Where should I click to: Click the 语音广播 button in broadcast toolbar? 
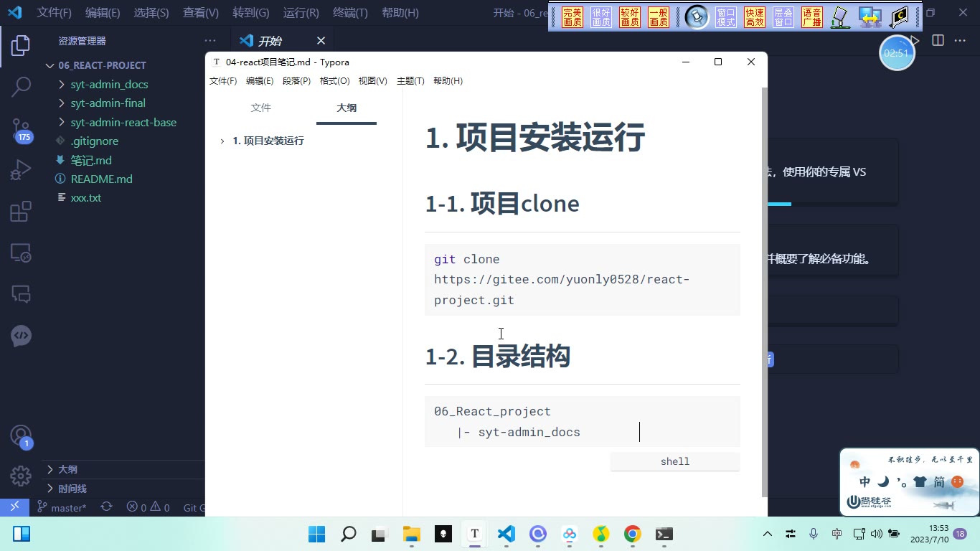[x=812, y=17]
